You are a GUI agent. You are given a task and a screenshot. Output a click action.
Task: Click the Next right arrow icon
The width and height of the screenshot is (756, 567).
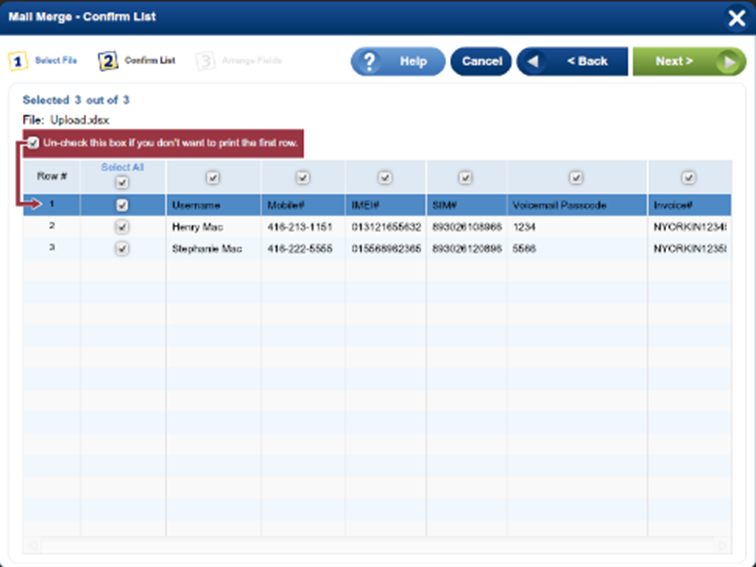click(x=727, y=61)
